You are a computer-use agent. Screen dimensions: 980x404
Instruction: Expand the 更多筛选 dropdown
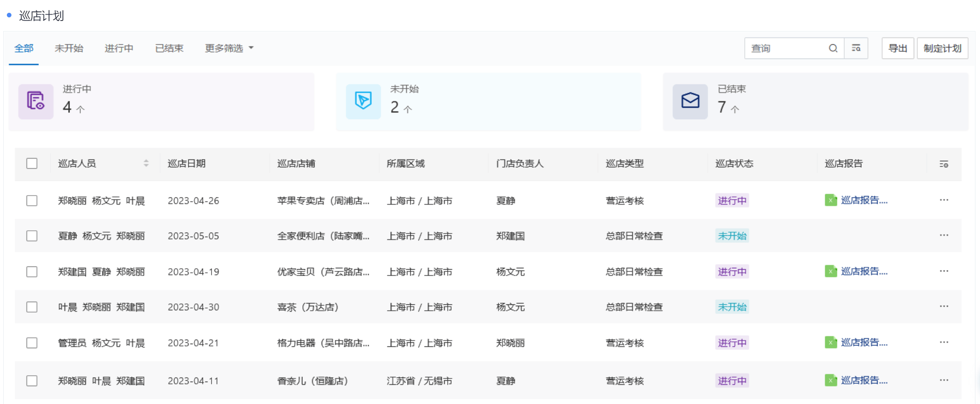point(229,48)
